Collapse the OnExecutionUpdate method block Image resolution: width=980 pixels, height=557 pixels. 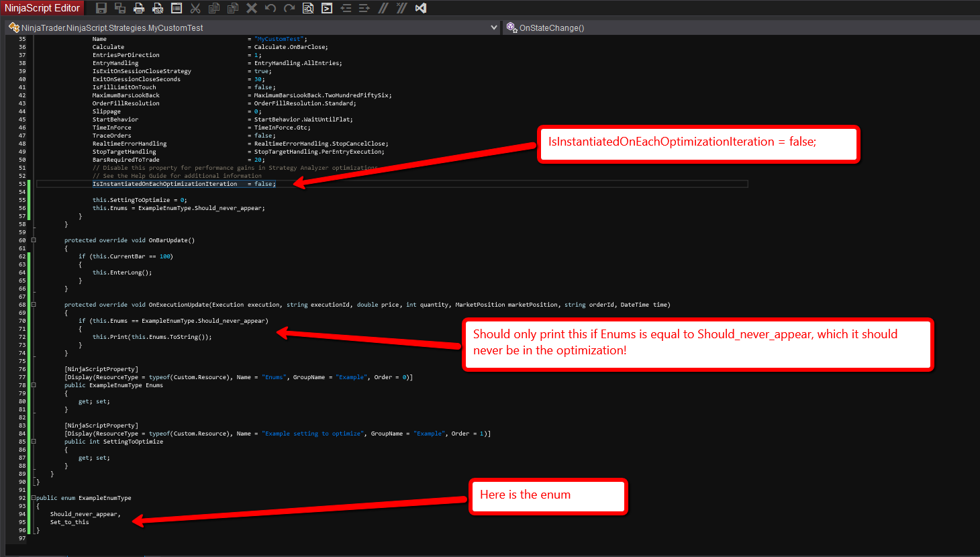34,305
